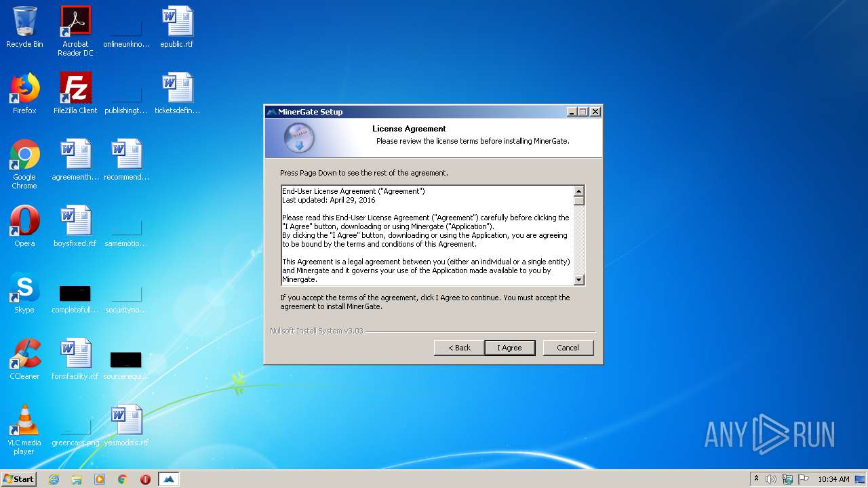
Task: Click the installer header globe graphic
Action: 299,138
